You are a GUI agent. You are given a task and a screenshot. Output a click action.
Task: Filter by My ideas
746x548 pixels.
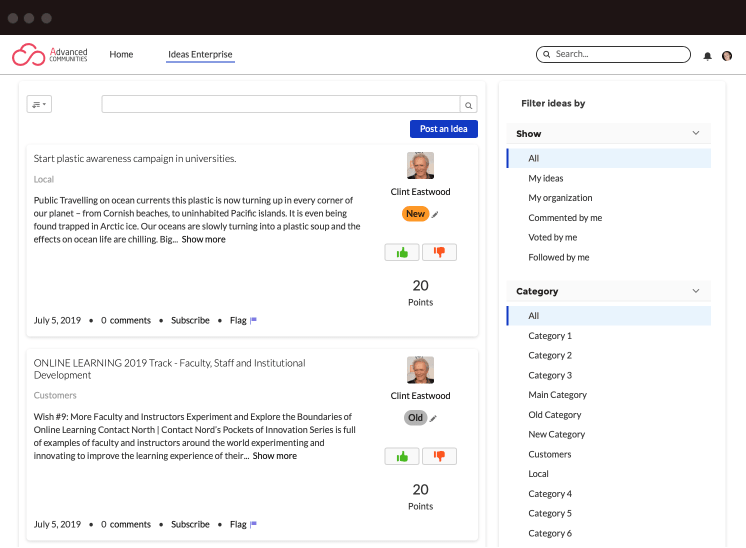pos(546,178)
